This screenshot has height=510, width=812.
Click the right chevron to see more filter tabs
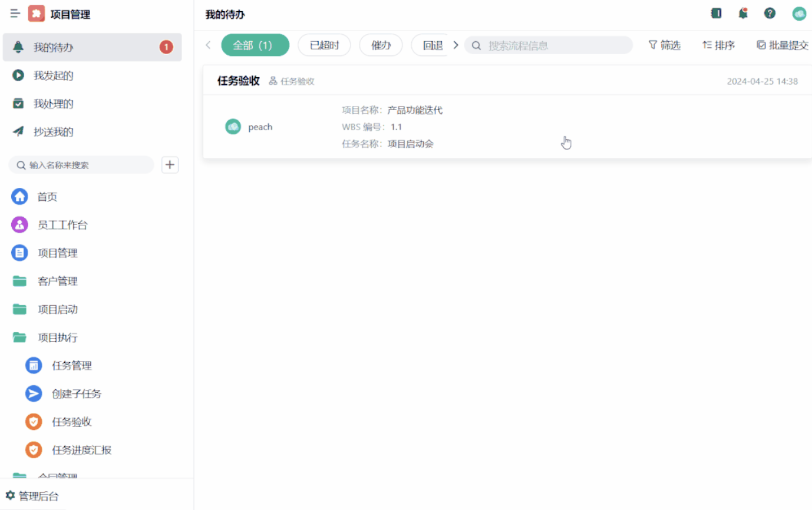(455, 45)
